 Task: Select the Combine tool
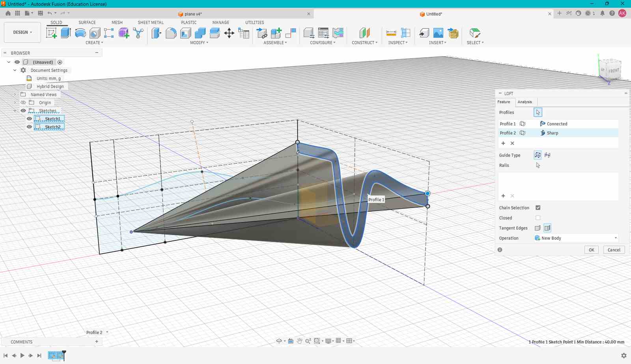(x=200, y=33)
